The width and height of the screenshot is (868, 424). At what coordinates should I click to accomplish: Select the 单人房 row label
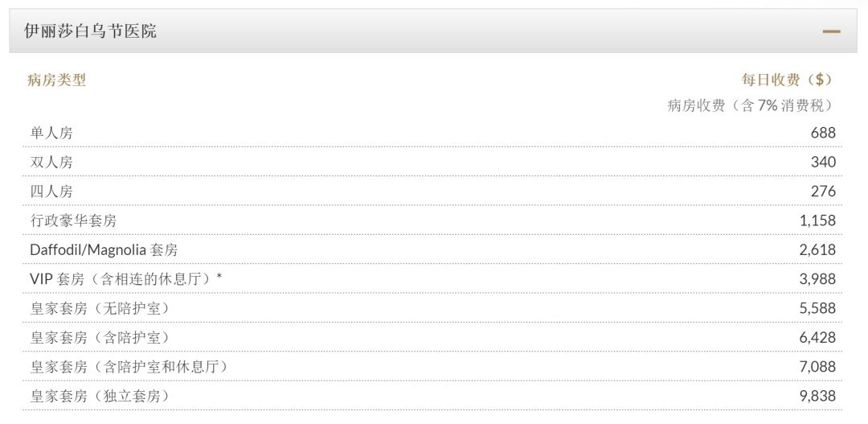tap(51, 133)
